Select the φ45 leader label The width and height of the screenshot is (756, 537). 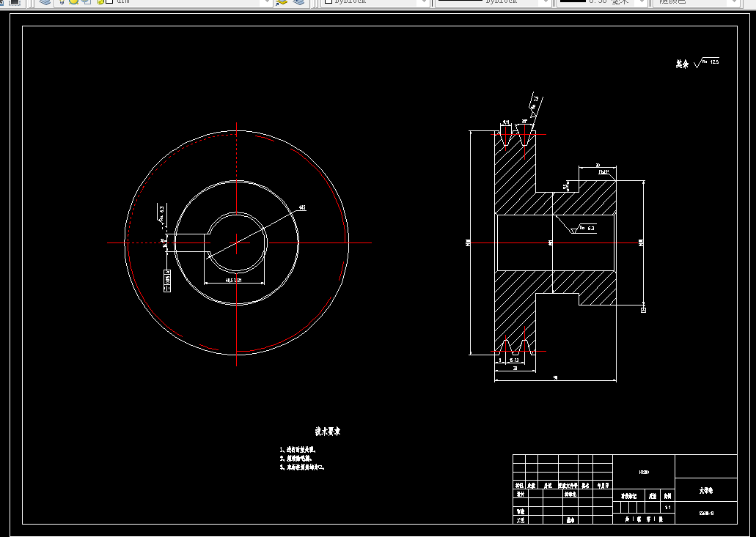302,207
